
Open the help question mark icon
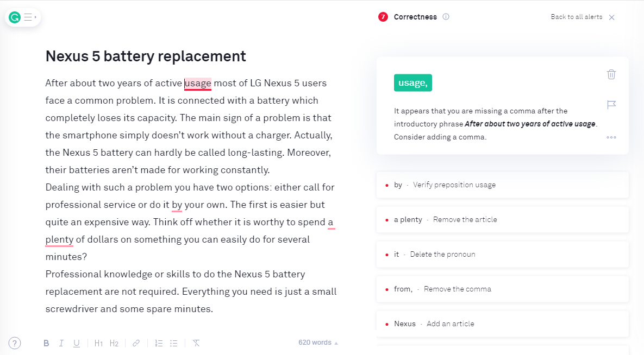[x=14, y=343]
